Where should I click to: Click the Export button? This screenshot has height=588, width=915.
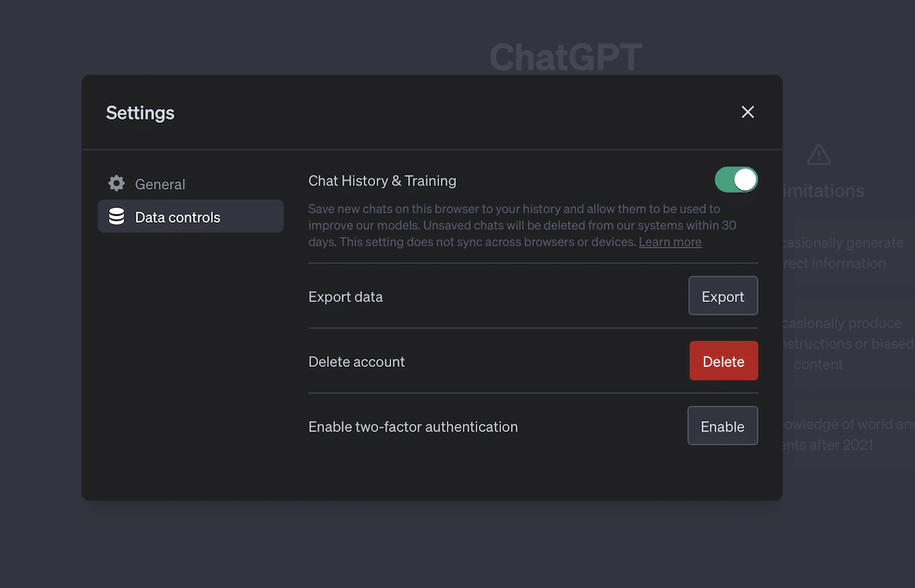pyautogui.click(x=723, y=296)
